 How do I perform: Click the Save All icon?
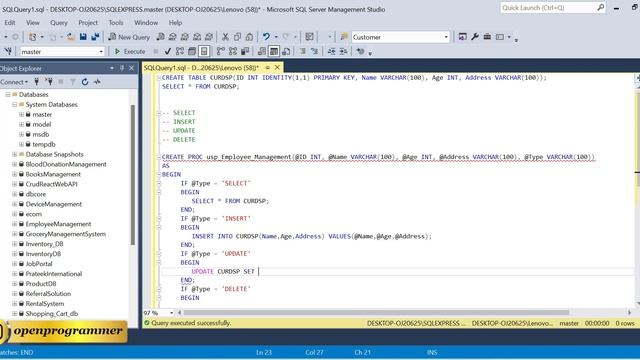(95, 37)
